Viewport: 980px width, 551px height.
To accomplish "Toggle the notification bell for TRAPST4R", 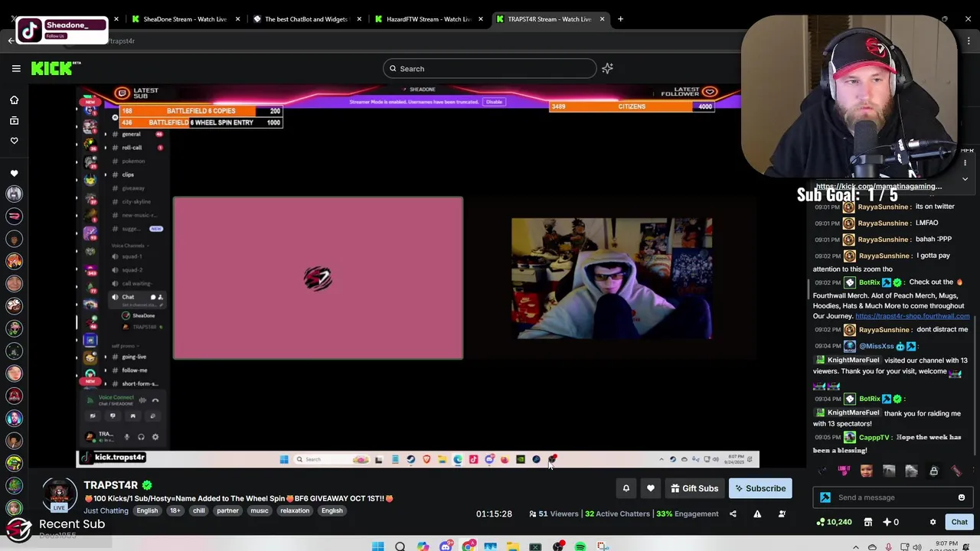I will (626, 488).
